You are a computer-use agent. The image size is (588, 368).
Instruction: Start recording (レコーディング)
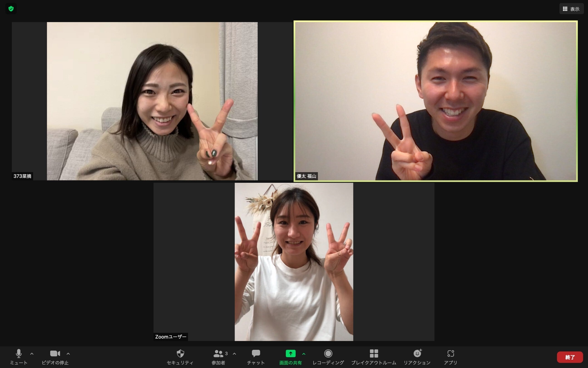click(328, 353)
